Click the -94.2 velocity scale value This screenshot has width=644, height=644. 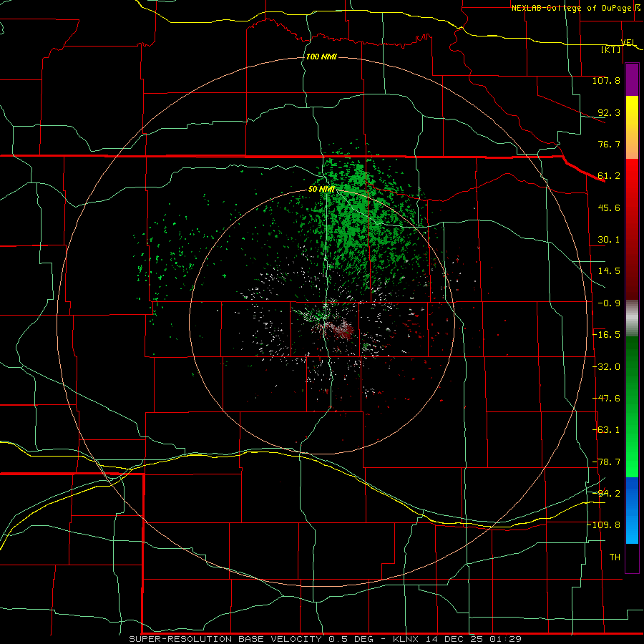606,494
